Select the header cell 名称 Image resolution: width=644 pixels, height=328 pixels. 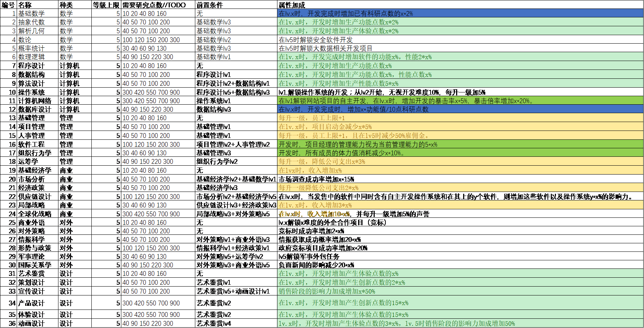point(38,5)
